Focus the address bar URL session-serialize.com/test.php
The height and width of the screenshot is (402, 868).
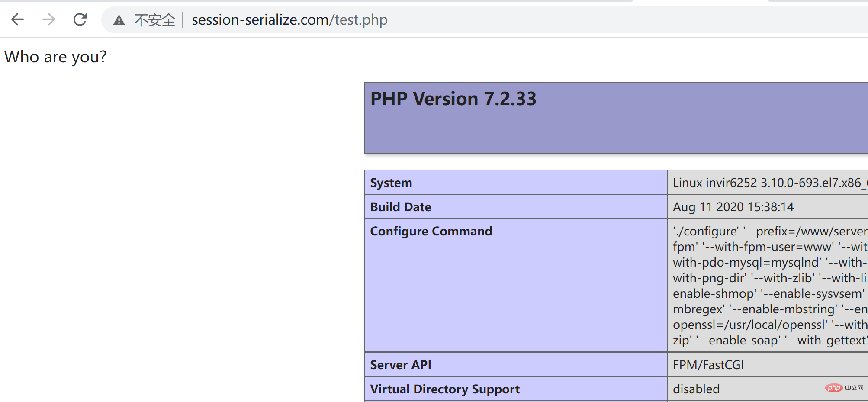point(289,20)
